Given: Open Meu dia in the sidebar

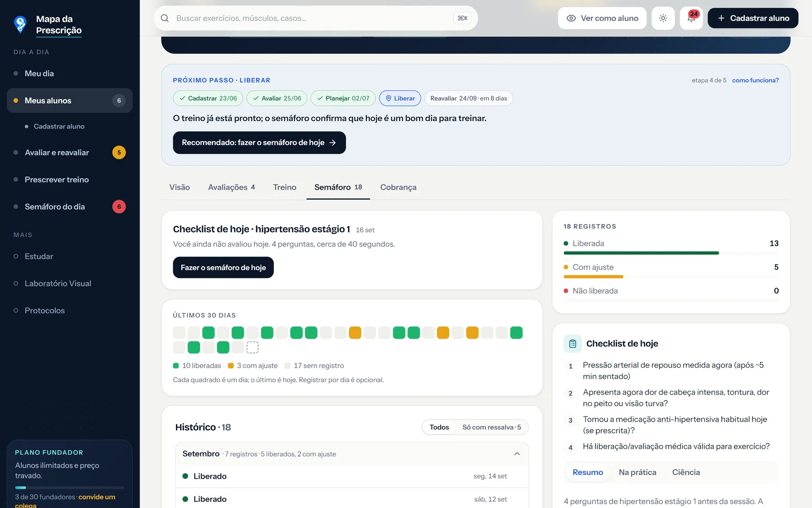Looking at the screenshot, I should (x=69, y=74).
